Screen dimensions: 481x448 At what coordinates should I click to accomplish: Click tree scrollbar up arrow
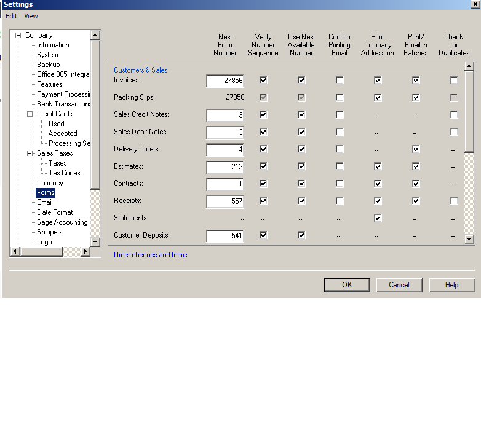click(95, 35)
